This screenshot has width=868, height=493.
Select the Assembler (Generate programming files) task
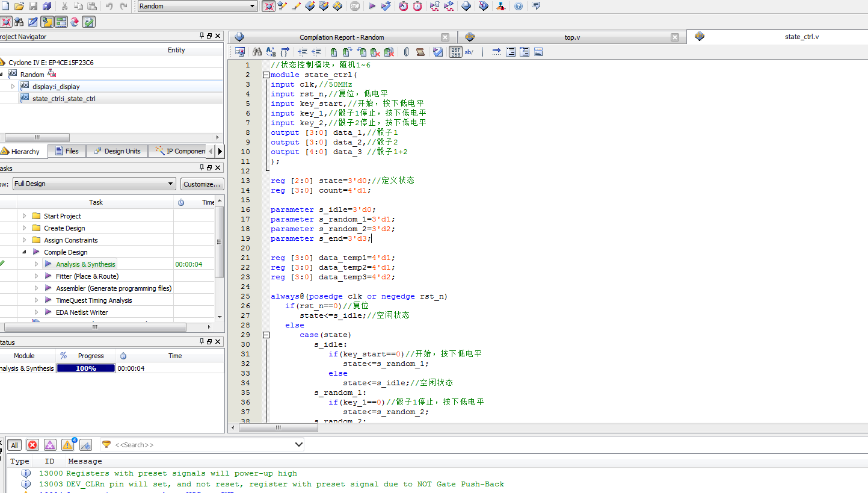pyautogui.click(x=114, y=288)
